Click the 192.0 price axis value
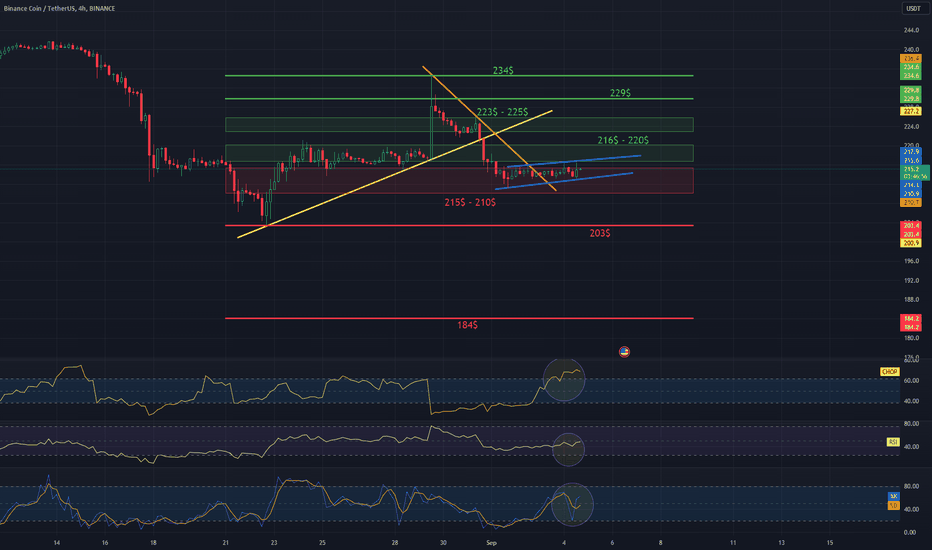The width and height of the screenshot is (932, 550). pyautogui.click(x=911, y=280)
